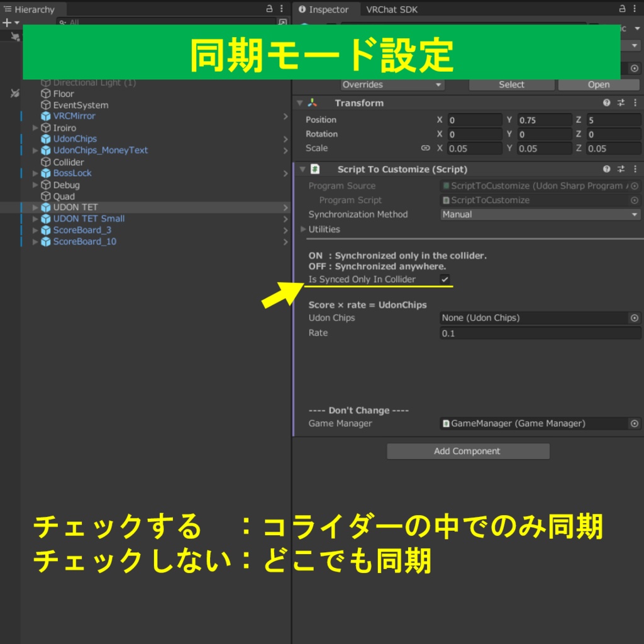Select the Collider object
This screenshot has width=644, height=644.
[x=68, y=162]
